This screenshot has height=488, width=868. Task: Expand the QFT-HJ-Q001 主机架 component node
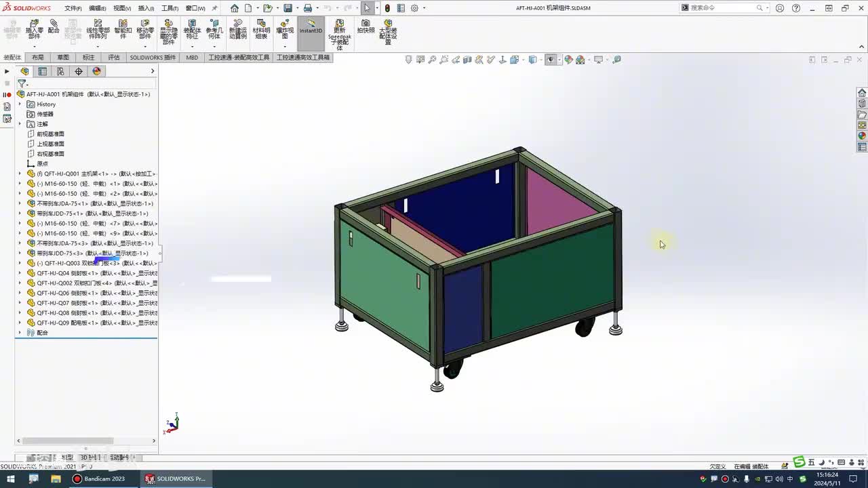[20, 174]
